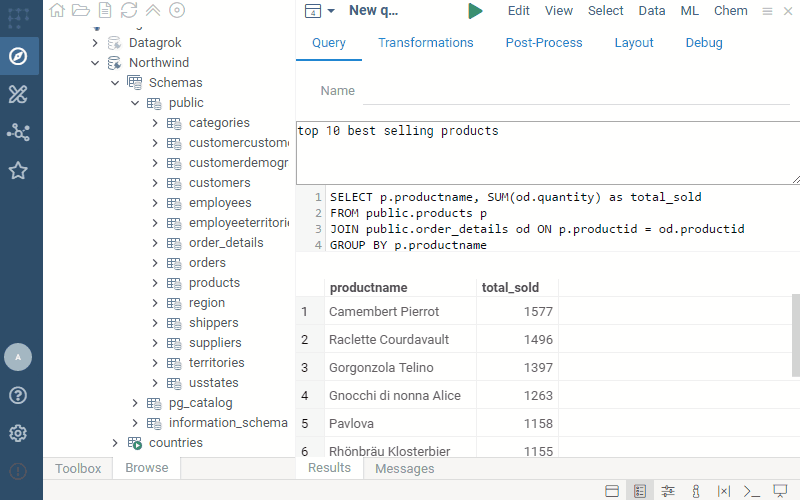Click the results grid vertical scrollbar
The width and height of the screenshot is (800, 500).
(795, 335)
